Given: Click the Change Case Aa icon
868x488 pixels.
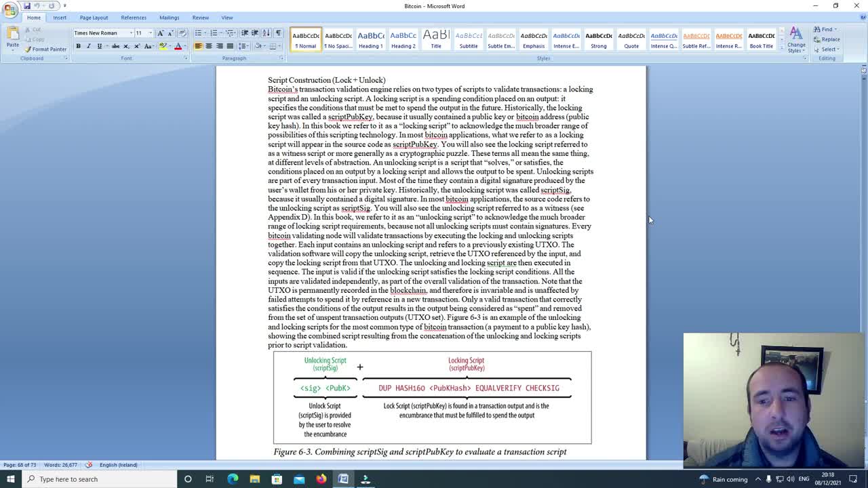Looking at the screenshot, I should [148, 46].
